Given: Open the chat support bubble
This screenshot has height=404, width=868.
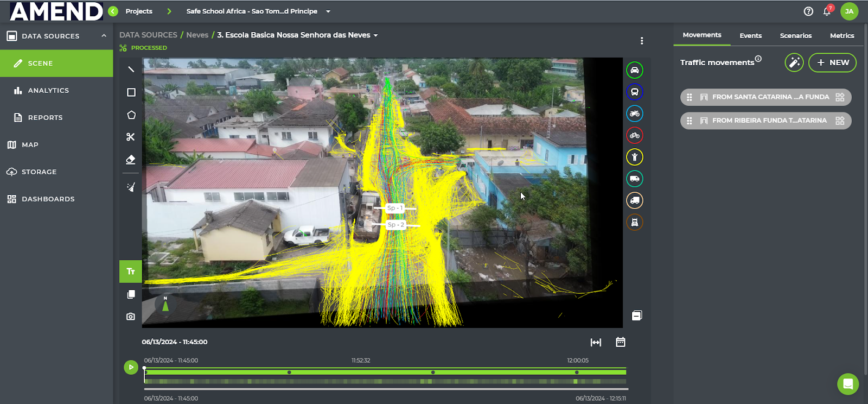Looking at the screenshot, I should (848, 384).
